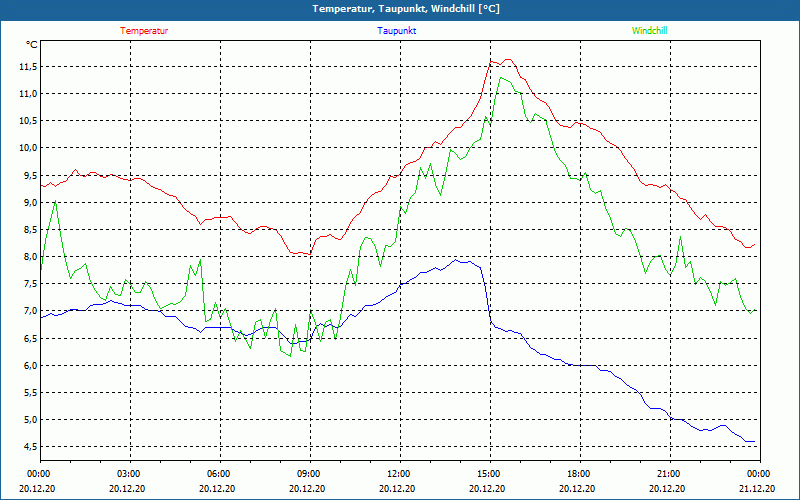Click the 18:00 time axis label
800x500 pixels.
coord(578,474)
